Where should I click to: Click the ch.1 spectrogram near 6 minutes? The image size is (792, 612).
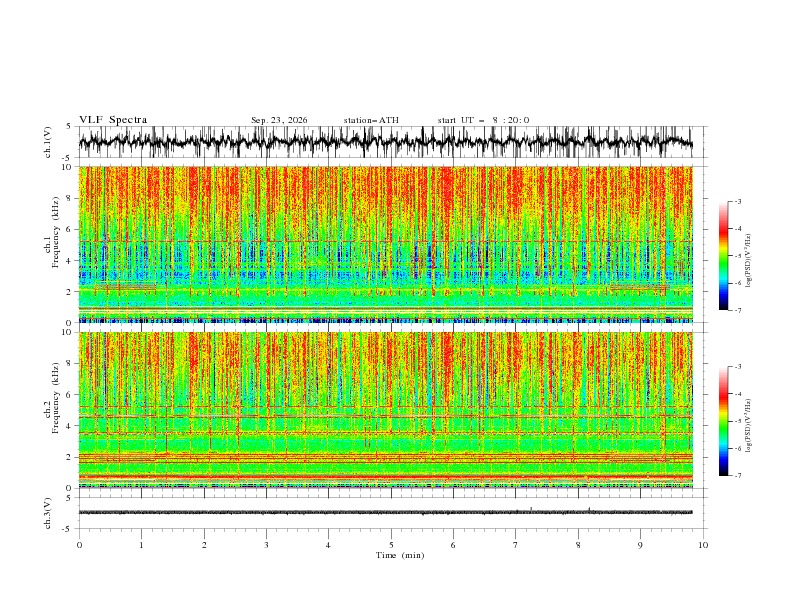(x=453, y=244)
